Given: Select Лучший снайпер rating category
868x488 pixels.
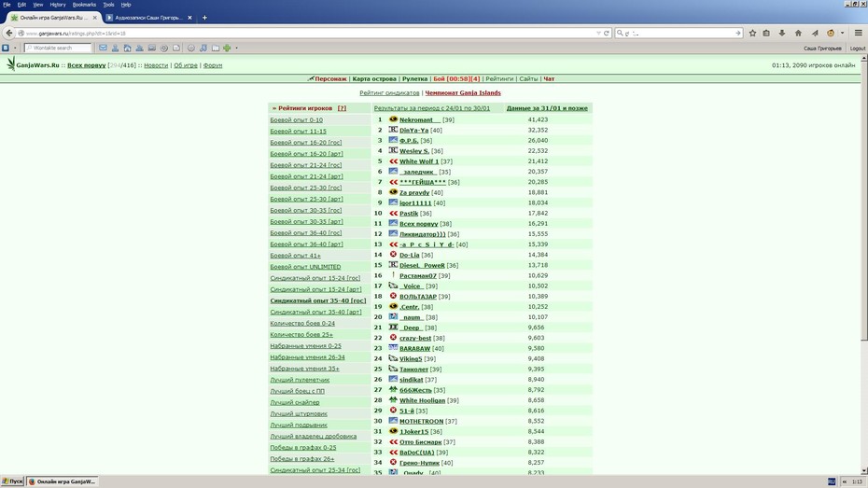Looking at the screenshot, I should pyautogui.click(x=295, y=402).
